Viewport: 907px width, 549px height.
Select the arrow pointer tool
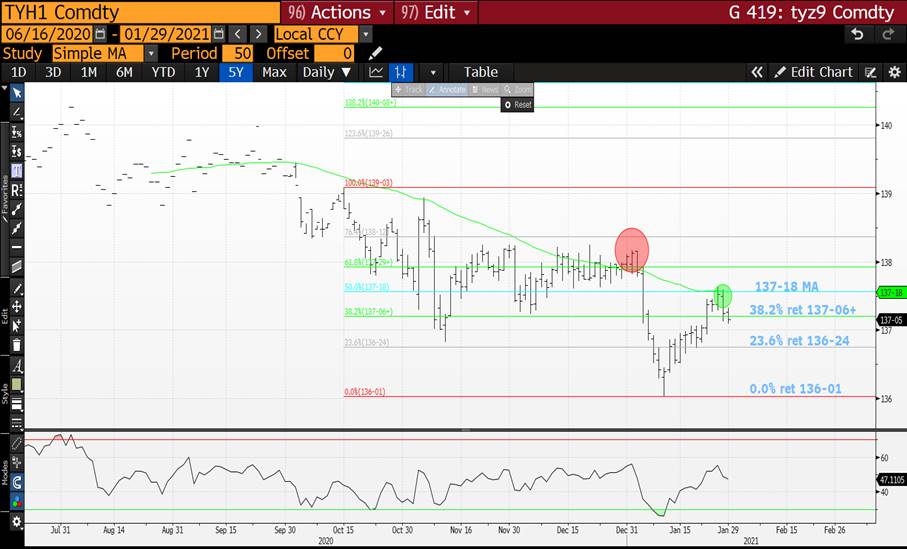[x=17, y=93]
